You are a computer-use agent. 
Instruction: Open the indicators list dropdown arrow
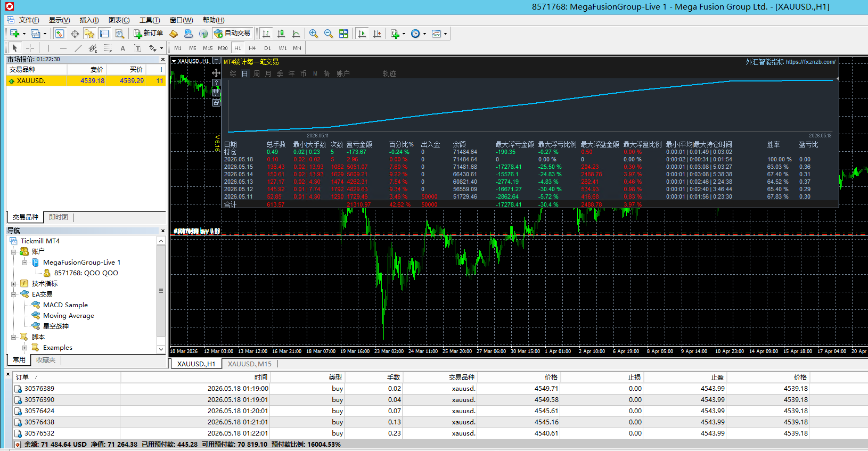pyautogui.click(x=404, y=34)
